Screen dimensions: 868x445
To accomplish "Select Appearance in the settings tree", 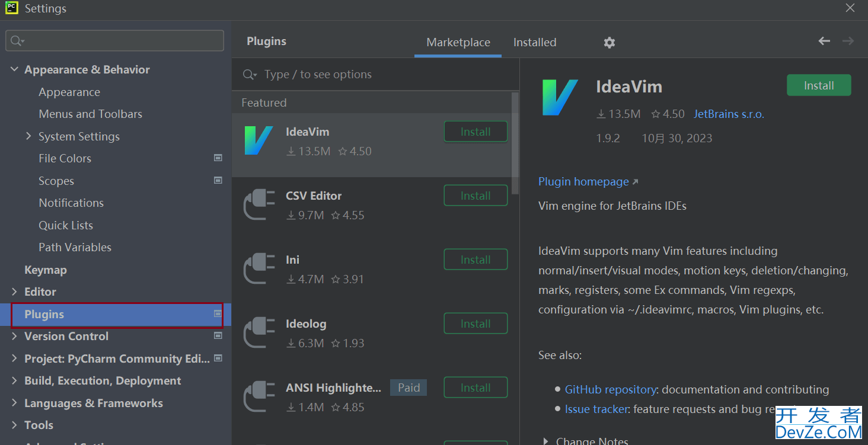I will pyautogui.click(x=69, y=92).
